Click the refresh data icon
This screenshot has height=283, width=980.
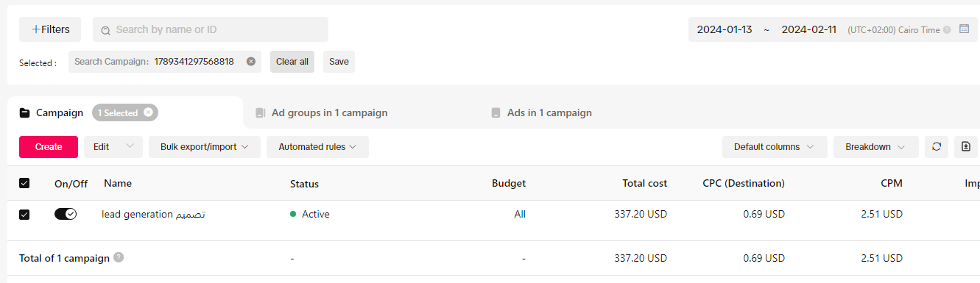[937, 147]
